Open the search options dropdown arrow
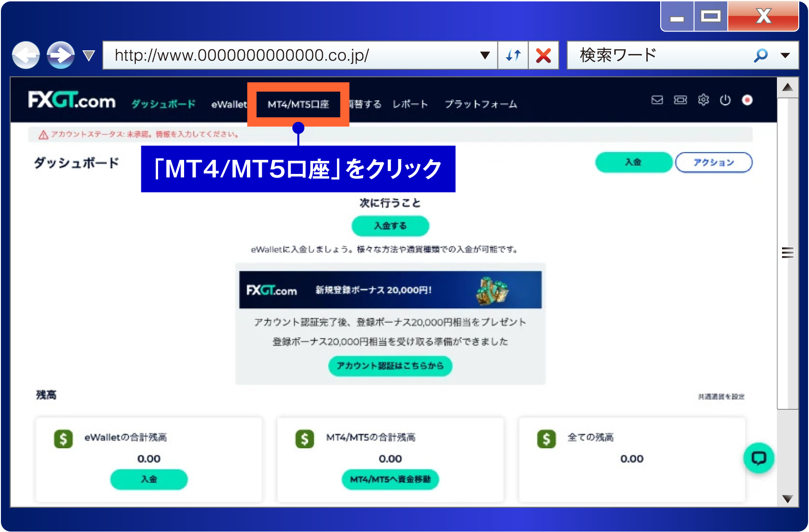This screenshot has width=809, height=532. (785, 55)
